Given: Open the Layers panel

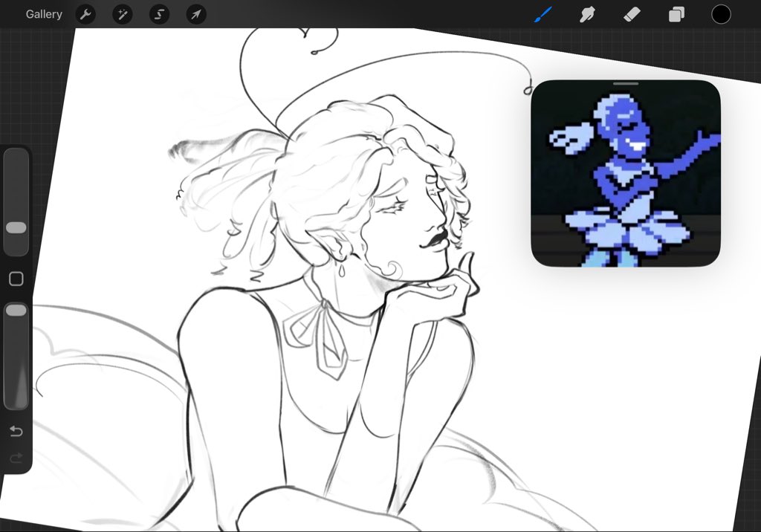Looking at the screenshot, I should [676, 15].
